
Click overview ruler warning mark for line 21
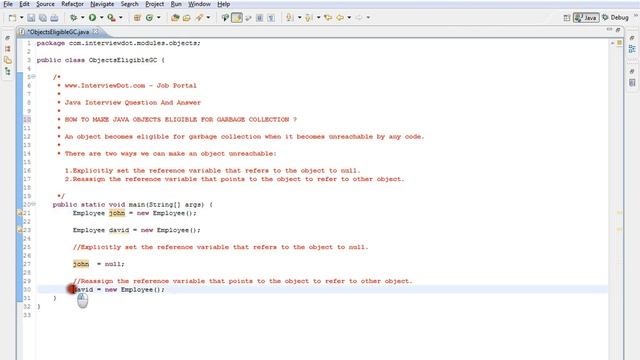click(x=619, y=213)
